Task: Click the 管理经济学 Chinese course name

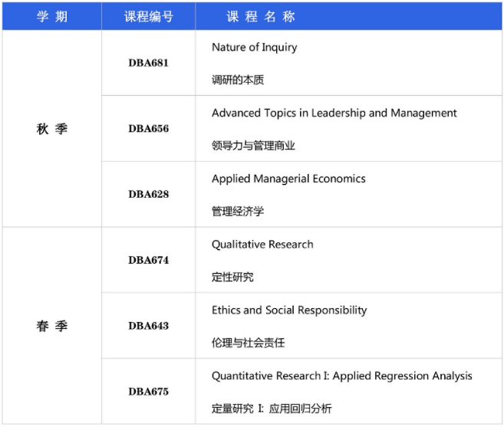Action: coord(238,212)
